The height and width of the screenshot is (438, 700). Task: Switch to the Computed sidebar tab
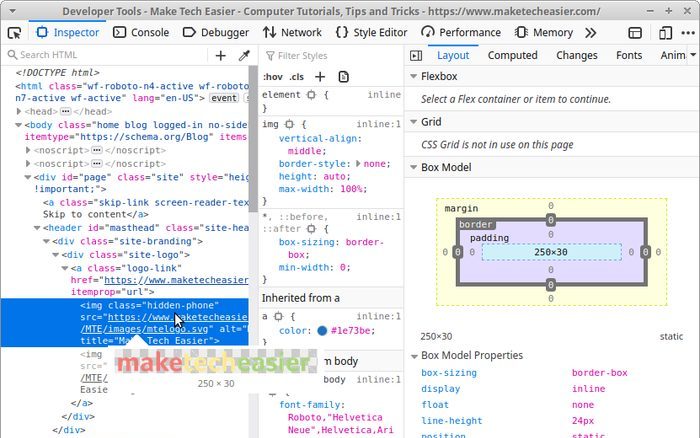pos(512,55)
